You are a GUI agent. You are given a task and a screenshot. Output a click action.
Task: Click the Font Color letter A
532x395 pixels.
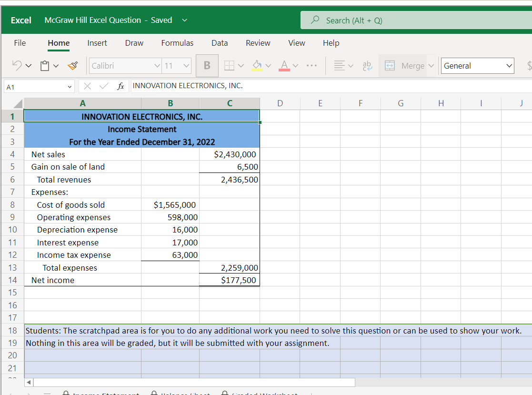(x=284, y=66)
